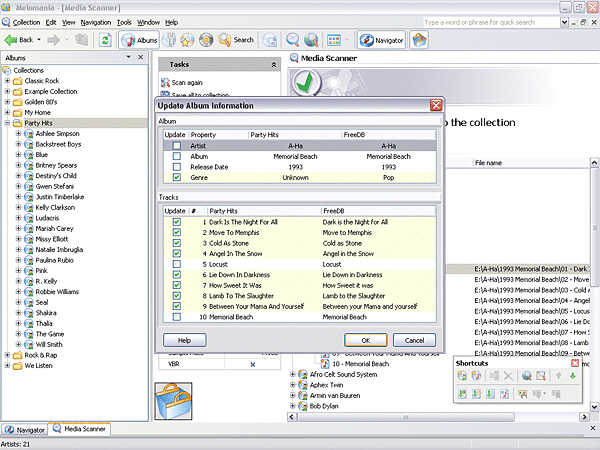Viewport: 600px width, 450px height.
Task: Click the green Refresh toolbar icon
Action: 105,40
